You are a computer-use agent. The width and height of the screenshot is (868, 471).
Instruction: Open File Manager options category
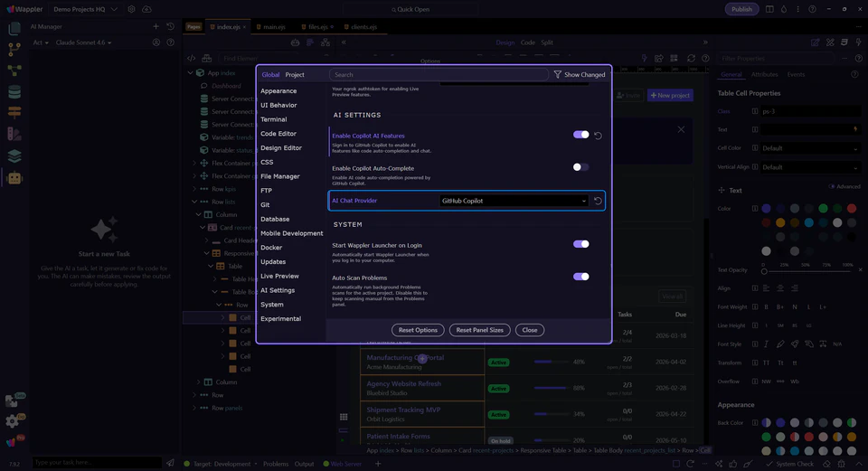(x=280, y=176)
